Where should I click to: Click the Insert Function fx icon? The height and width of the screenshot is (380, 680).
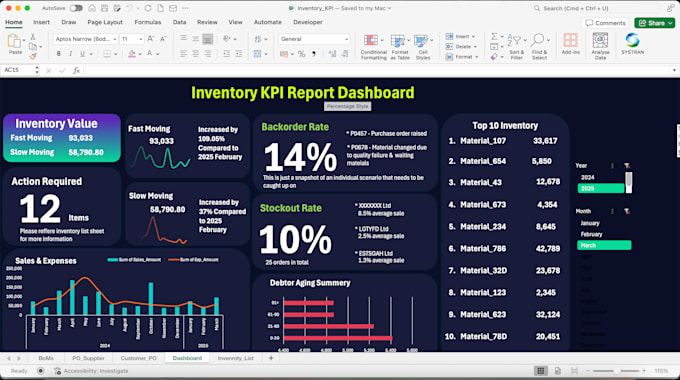click(76, 70)
